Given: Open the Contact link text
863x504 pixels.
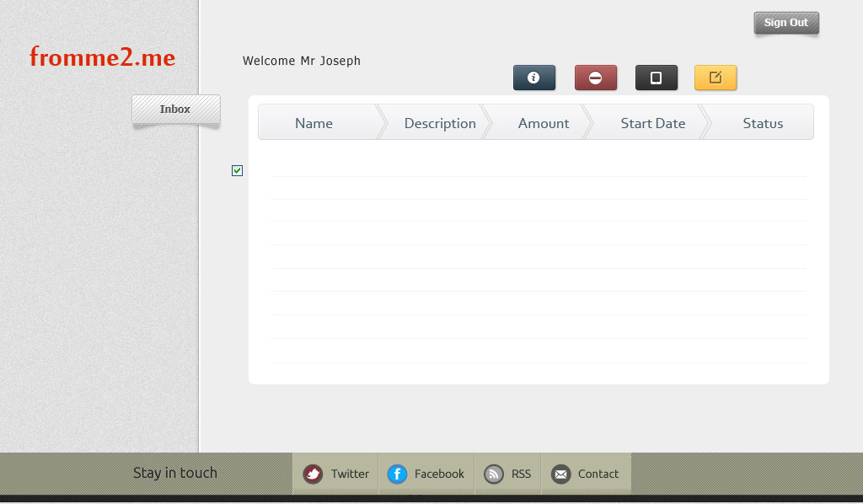Looking at the screenshot, I should coord(598,474).
